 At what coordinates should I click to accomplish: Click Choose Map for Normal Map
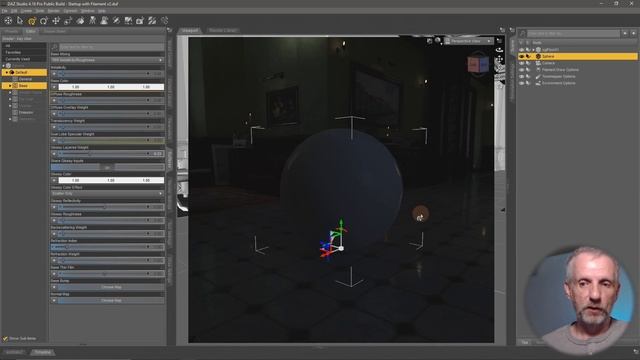point(111,300)
